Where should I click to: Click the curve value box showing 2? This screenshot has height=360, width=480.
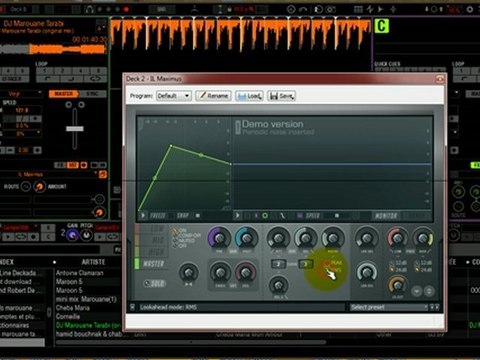pos(278,264)
